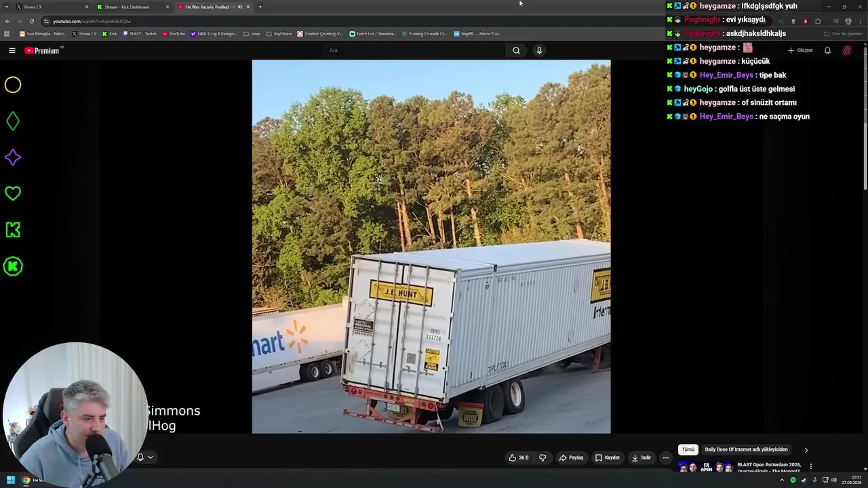Select Daily Dose Of Internet filter chip

click(x=746, y=450)
